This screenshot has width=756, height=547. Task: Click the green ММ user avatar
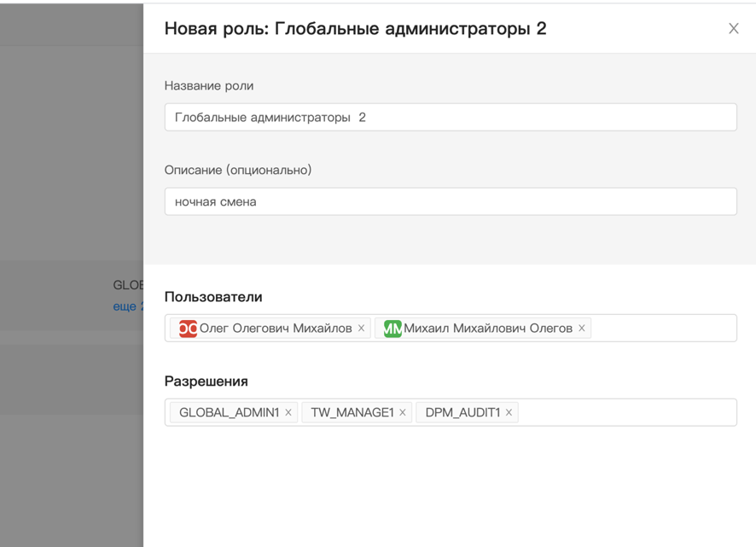tap(393, 329)
